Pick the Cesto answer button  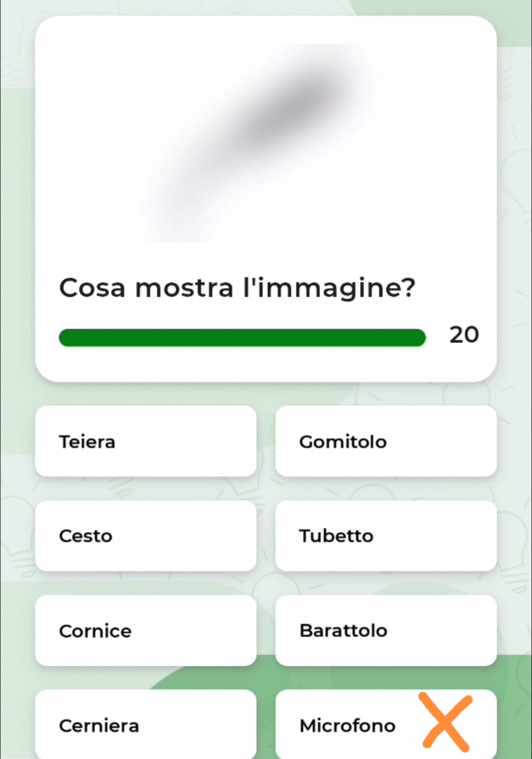pyautogui.click(x=146, y=536)
